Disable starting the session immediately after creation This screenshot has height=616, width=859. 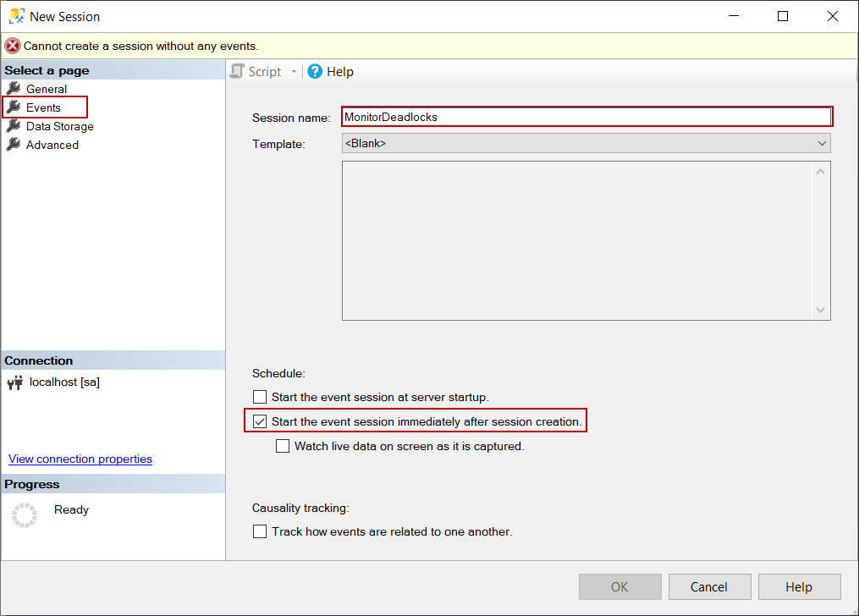[259, 421]
